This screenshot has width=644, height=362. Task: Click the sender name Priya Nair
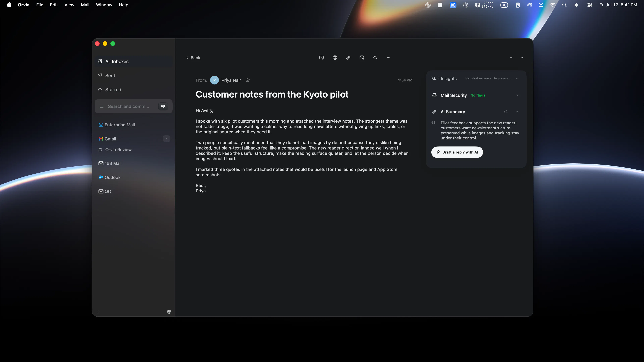pyautogui.click(x=231, y=80)
